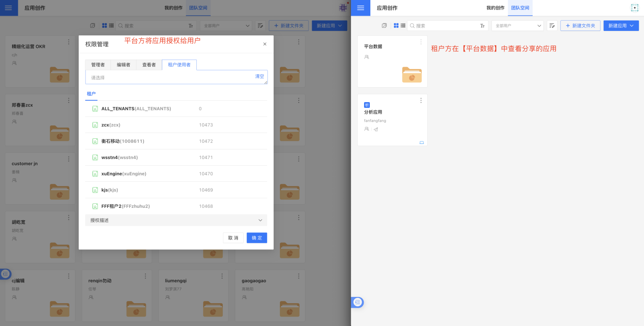Screen dimensions: 644x326
Task: Select the xuEngine(xuEngine) tenant row
Action: (176, 174)
